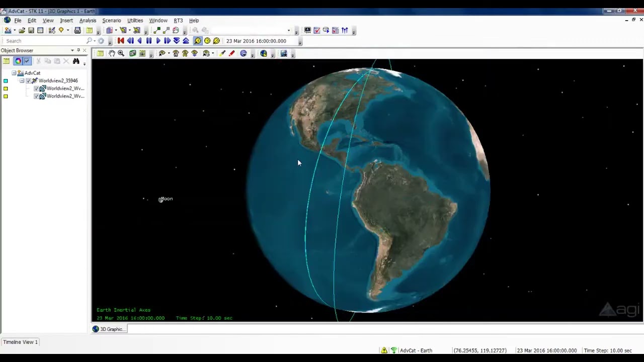The image size is (644, 362).
Task: Click the red pencil icon in 3D toolbar
Action: [231, 53]
